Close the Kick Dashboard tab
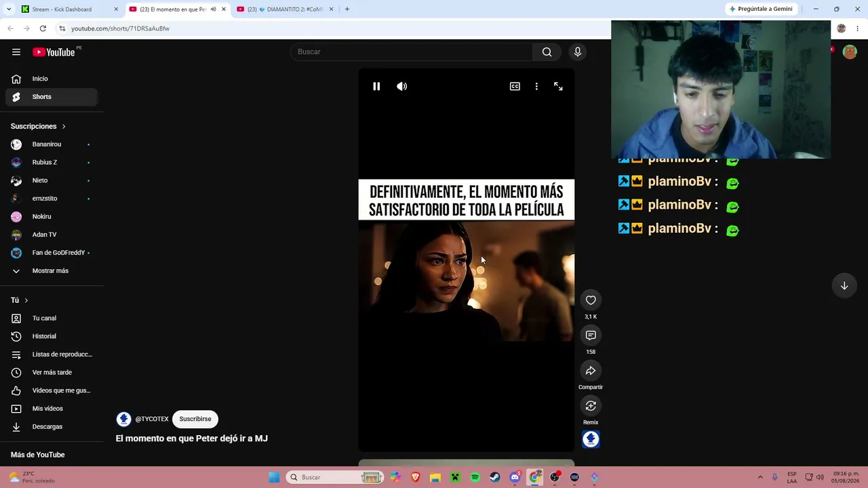868x488 pixels. tap(116, 9)
